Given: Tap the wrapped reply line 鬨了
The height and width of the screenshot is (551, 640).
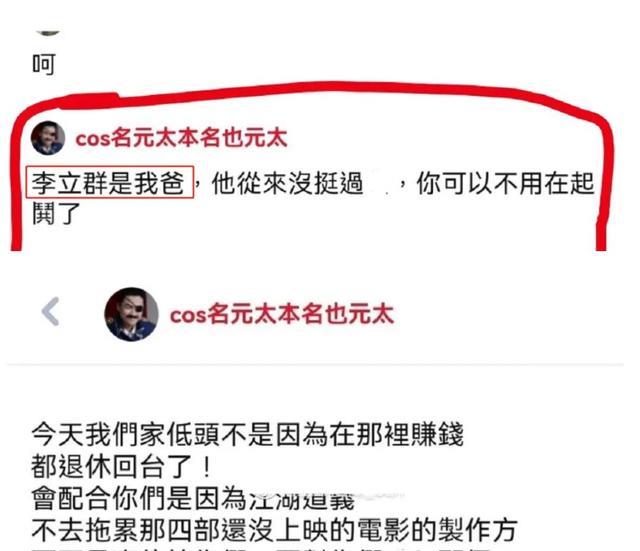Looking at the screenshot, I should (56, 213).
